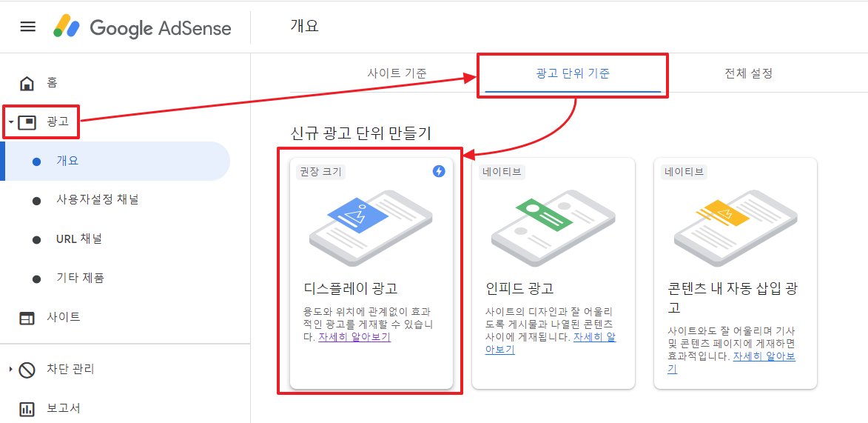Click the bullet dot beside 기타 제품
This screenshot has height=423, width=868.
point(36,279)
